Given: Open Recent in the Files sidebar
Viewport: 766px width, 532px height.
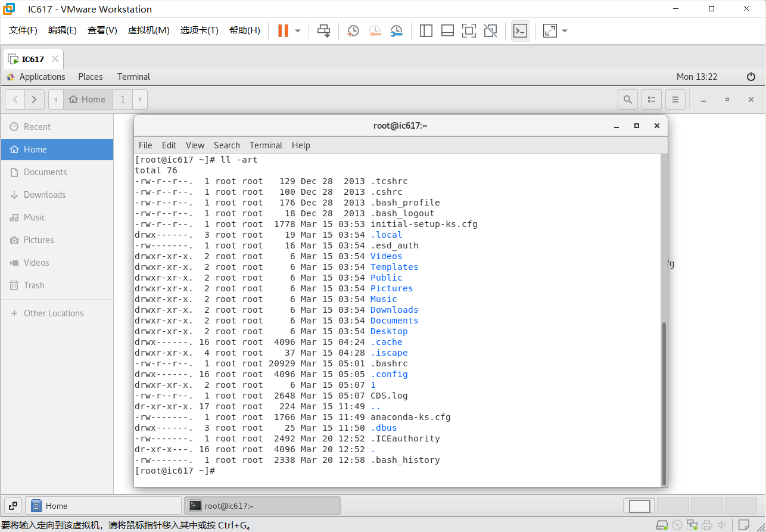Looking at the screenshot, I should 57,127.
